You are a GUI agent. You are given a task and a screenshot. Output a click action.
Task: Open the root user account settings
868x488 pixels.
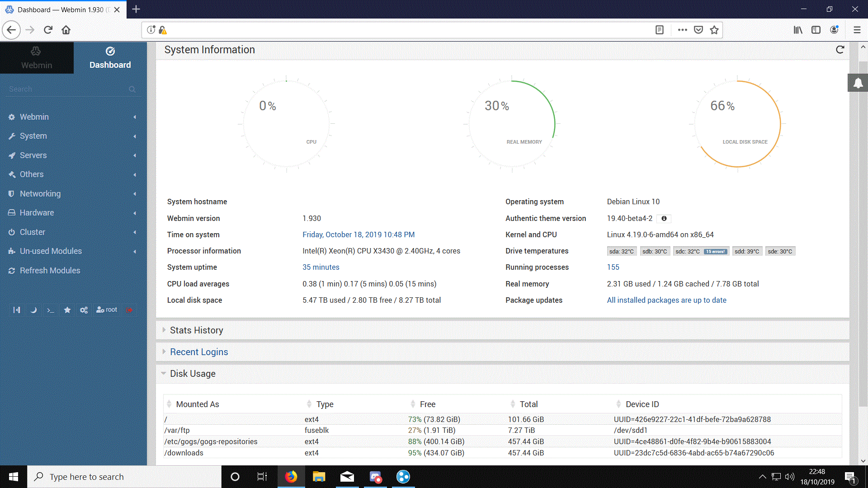(107, 310)
